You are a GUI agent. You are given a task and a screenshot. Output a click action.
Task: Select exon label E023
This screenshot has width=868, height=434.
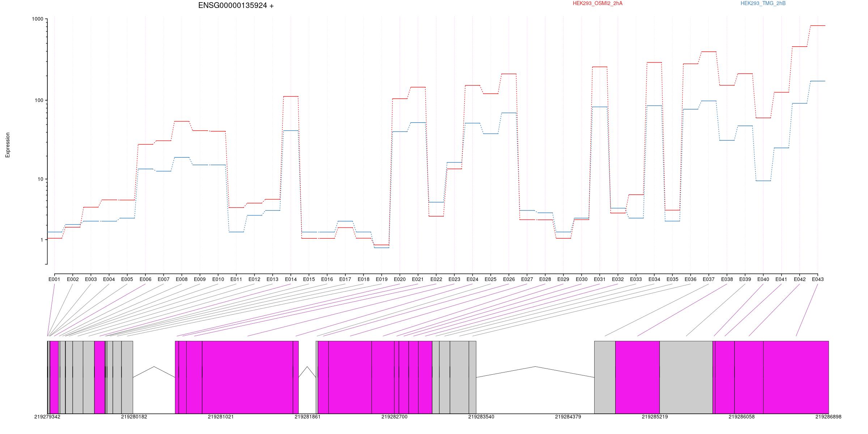[x=454, y=279]
